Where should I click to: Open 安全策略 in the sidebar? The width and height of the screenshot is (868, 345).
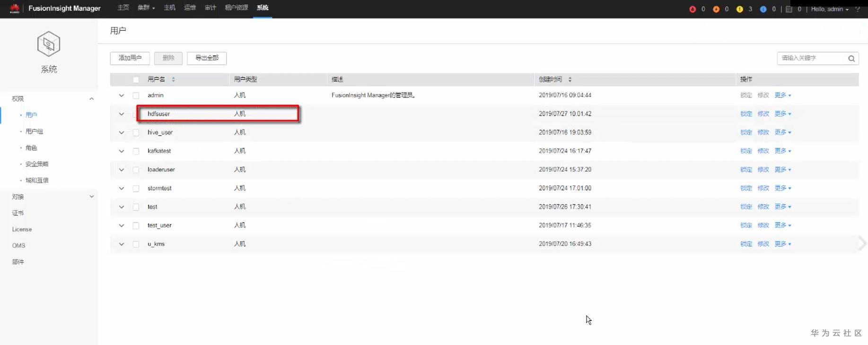pos(37,164)
